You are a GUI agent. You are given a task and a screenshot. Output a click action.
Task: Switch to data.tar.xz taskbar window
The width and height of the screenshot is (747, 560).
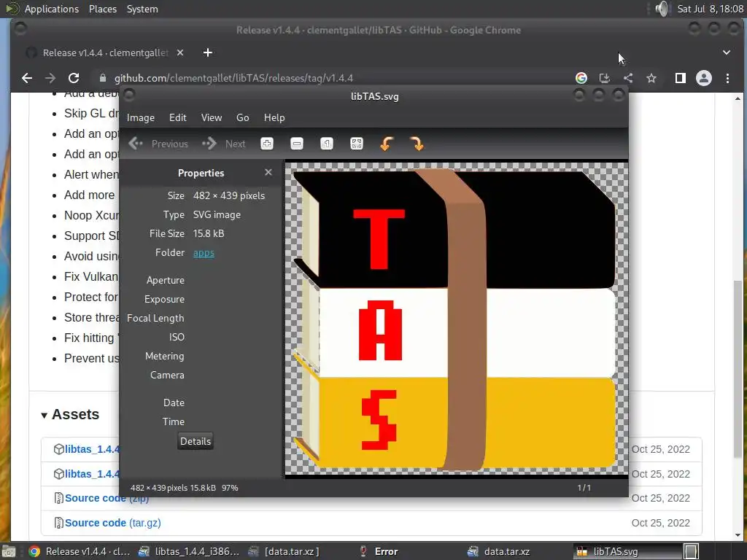(498, 551)
